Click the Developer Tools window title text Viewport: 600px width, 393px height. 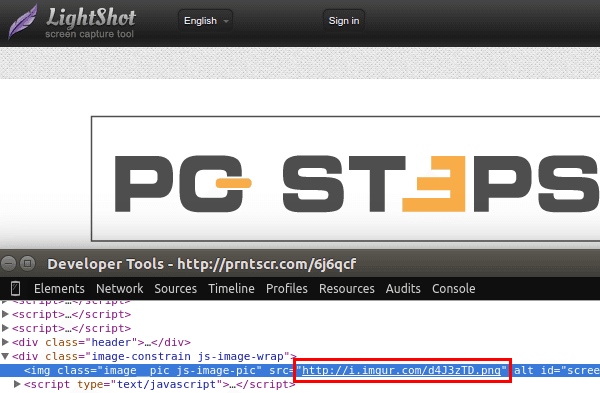tap(202, 264)
